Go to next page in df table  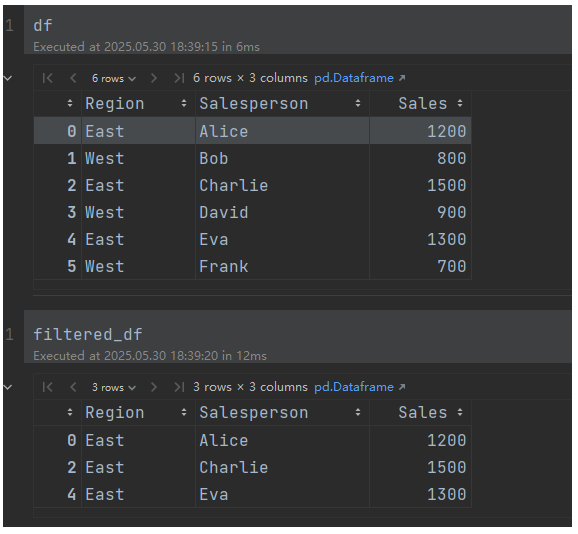[154, 78]
